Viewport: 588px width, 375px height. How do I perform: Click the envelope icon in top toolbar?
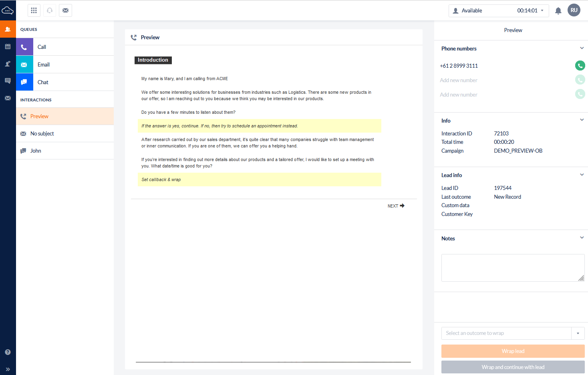point(65,10)
